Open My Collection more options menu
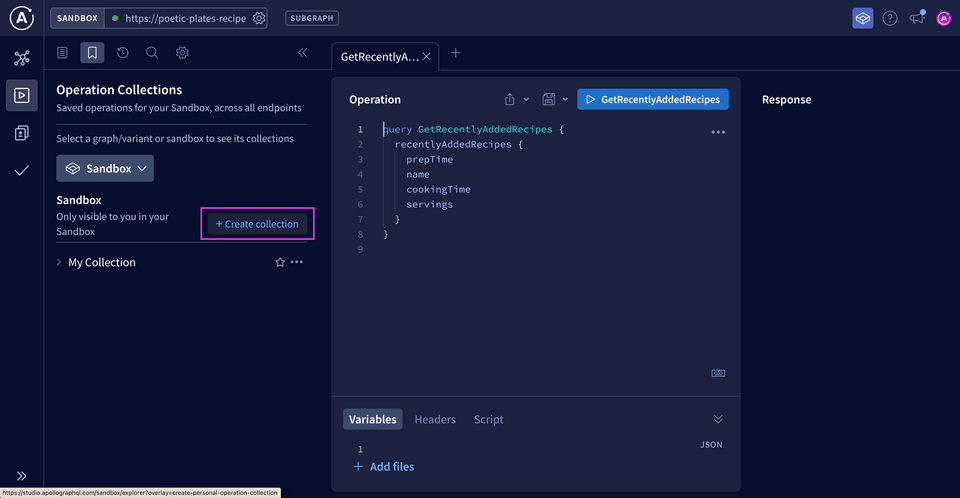 (x=297, y=262)
